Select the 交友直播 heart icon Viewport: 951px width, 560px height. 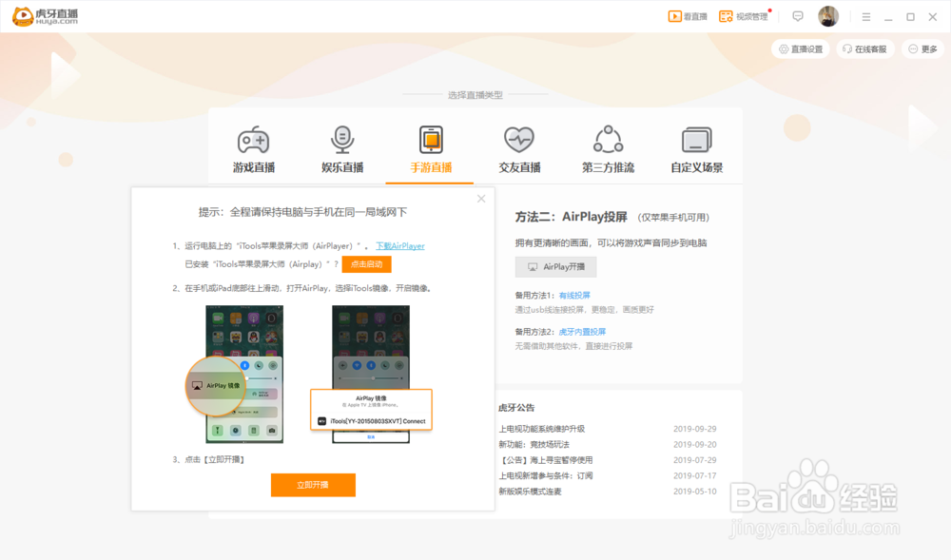(518, 139)
